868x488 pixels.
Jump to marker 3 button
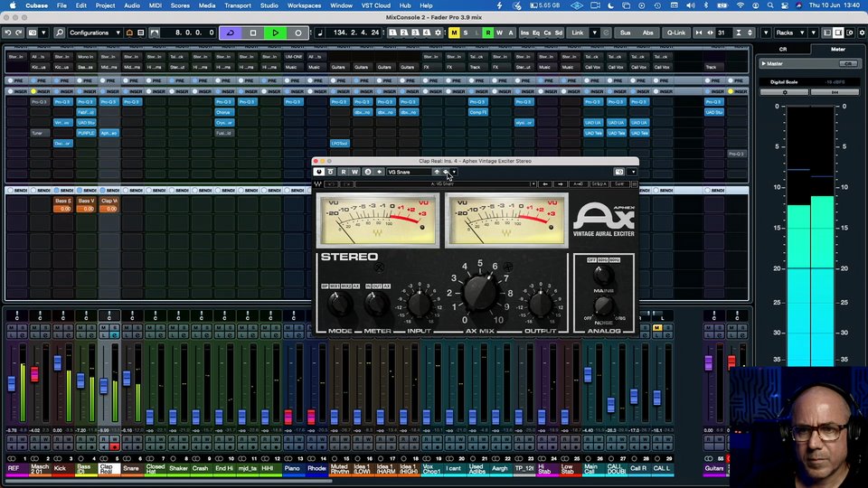click(415, 33)
